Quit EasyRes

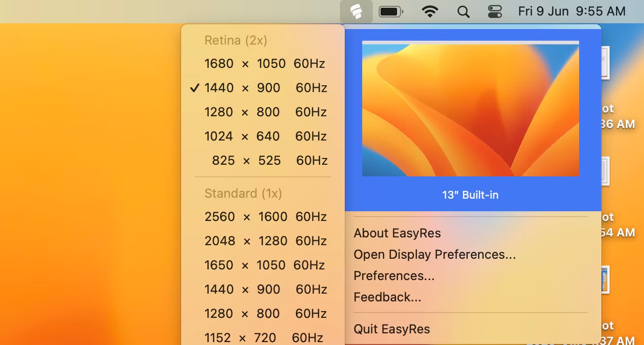392,329
